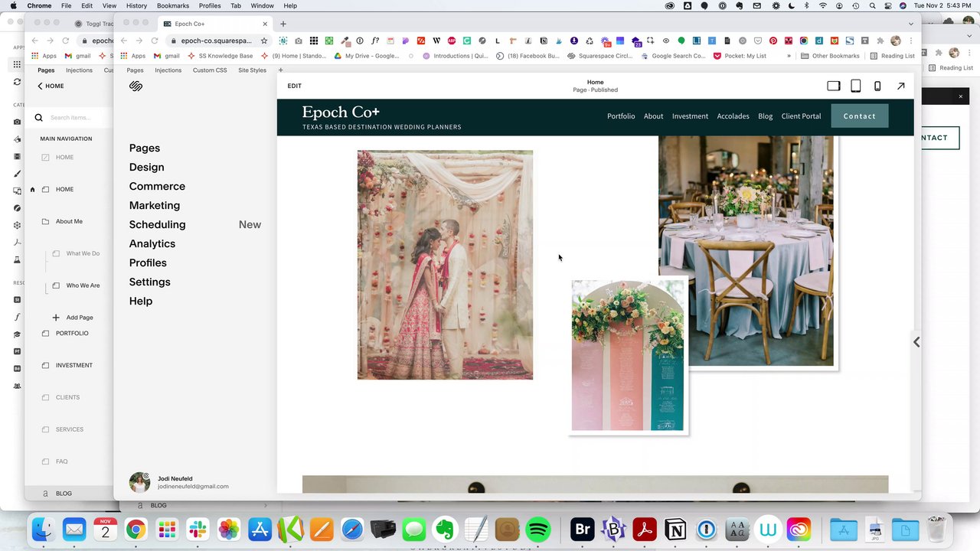The image size is (980, 551).
Task: Switch to desktop preview device icon
Action: coord(834,86)
